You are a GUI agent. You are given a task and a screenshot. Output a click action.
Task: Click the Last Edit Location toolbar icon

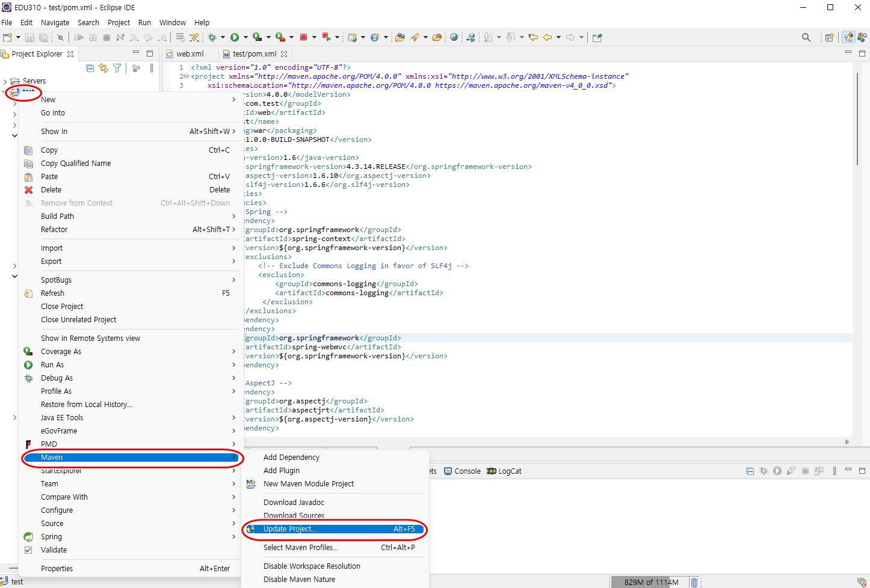[x=532, y=37]
